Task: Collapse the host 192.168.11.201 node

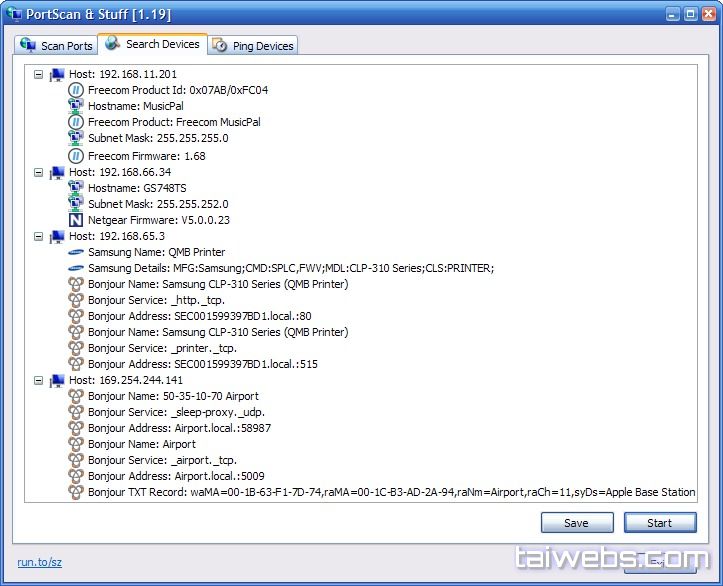Action: click(x=39, y=74)
